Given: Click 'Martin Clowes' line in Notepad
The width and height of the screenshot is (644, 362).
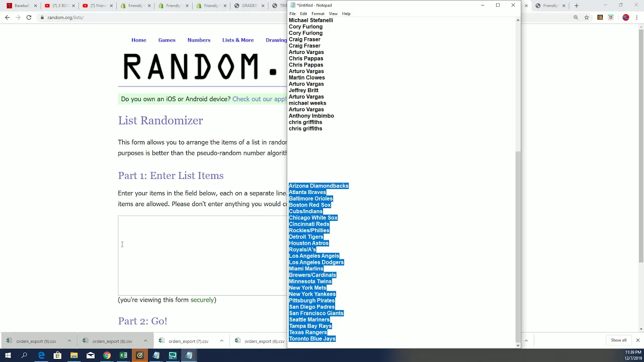Looking at the screenshot, I should (307, 77).
